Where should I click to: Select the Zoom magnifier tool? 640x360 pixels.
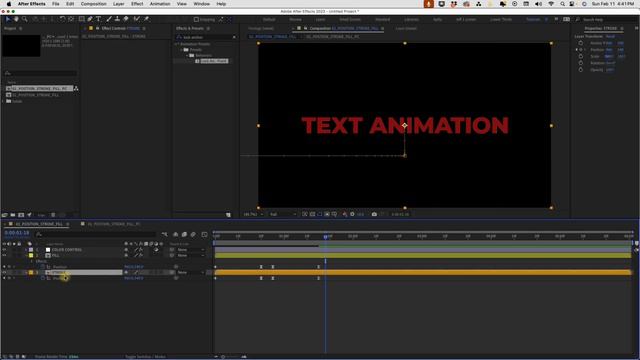(24, 19)
